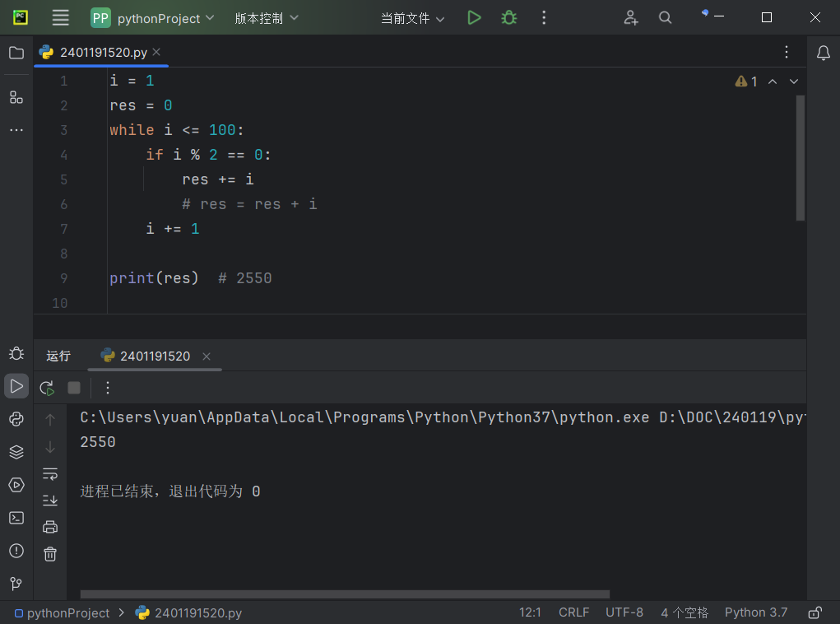The width and height of the screenshot is (840, 624).
Task: Open the Python Packages layers icon
Action: tap(16, 452)
